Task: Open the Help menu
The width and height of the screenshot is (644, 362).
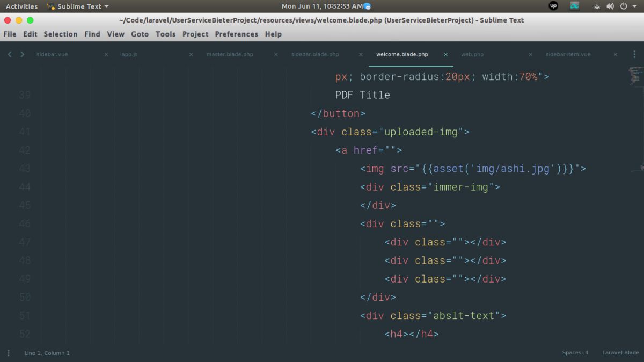Action: pos(273,34)
